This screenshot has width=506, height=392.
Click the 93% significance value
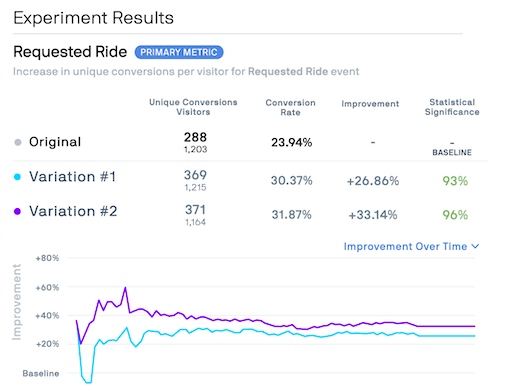[455, 181]
